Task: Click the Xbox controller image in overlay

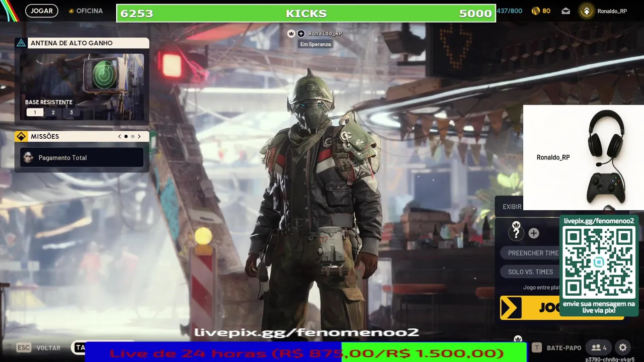Action: click(606, 189)
